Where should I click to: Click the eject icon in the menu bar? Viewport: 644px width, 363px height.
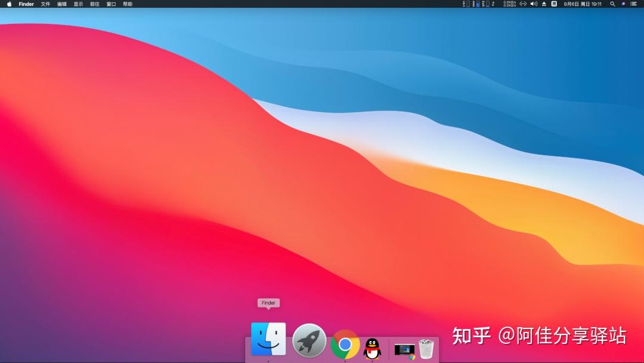pos(544,4)
